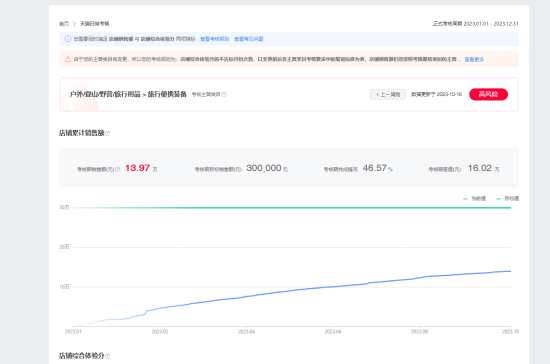Click the red 高风险 badge
Viewport: 550px width, 364px height.
pos(488,94)
